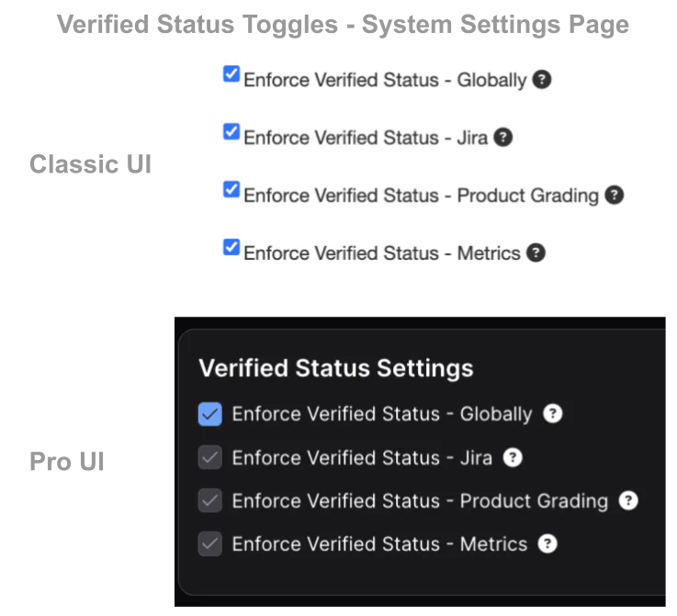Click Product Grading help icon in dark panel
This screenshot has height=616, width=677.
[x=628, y=500]
